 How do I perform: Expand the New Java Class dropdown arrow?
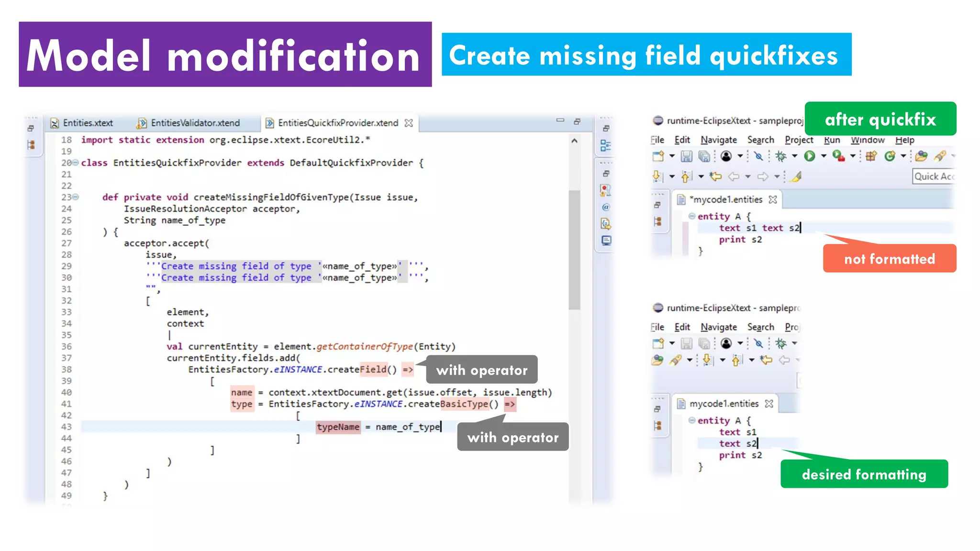click(903, 156)
